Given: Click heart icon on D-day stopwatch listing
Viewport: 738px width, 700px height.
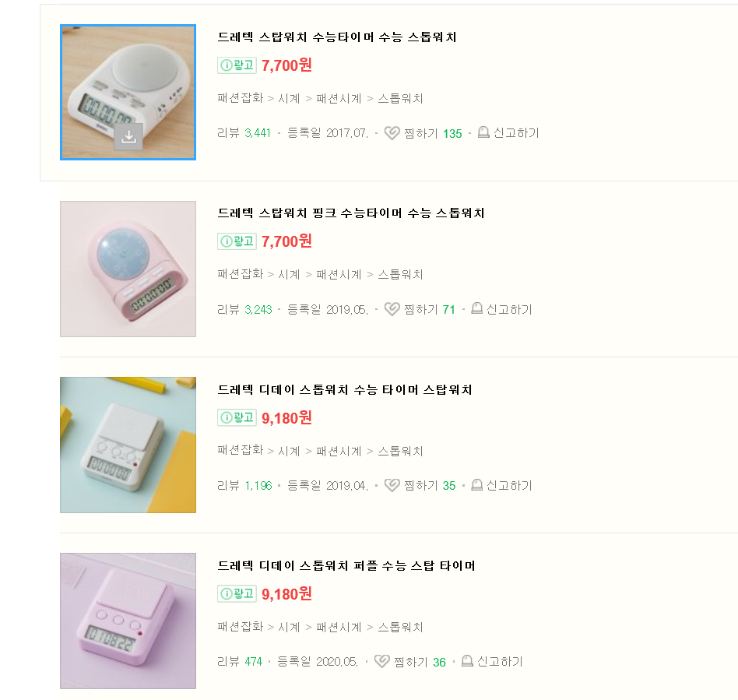Looking at the screenshot, I should (x=392, y=485).
